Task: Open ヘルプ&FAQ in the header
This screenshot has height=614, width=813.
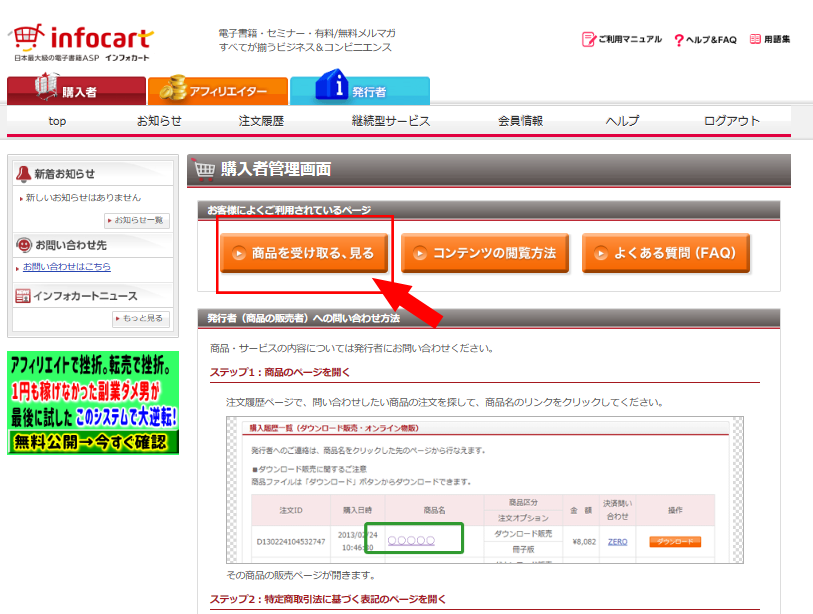Action: [x=705, y=39]
